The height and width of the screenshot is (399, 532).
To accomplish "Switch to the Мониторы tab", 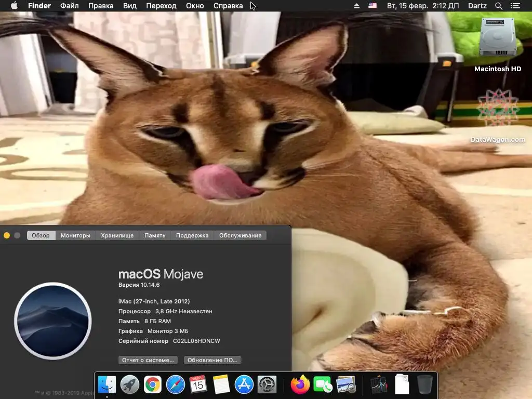I will click(x=75, y=235).
